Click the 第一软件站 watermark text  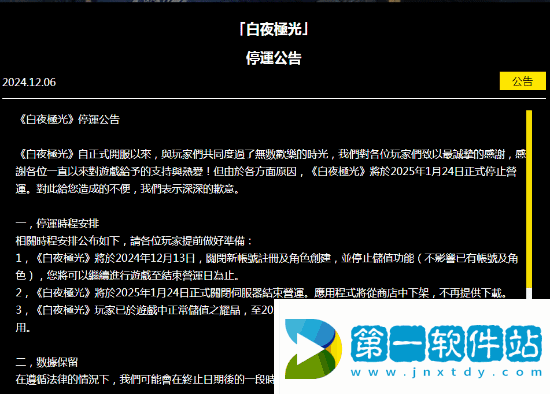tap(446, 343)
